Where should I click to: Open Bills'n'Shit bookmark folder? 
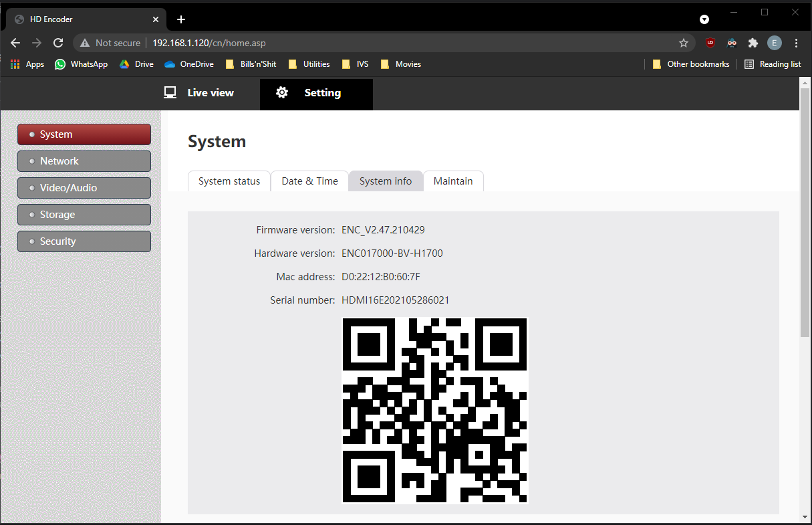(x=251, y=64)
